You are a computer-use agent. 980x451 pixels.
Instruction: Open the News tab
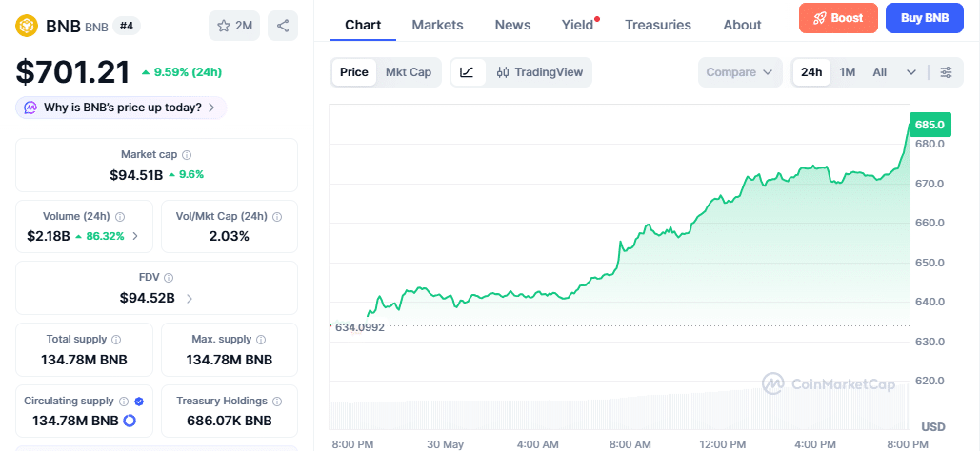pos(512,25)
